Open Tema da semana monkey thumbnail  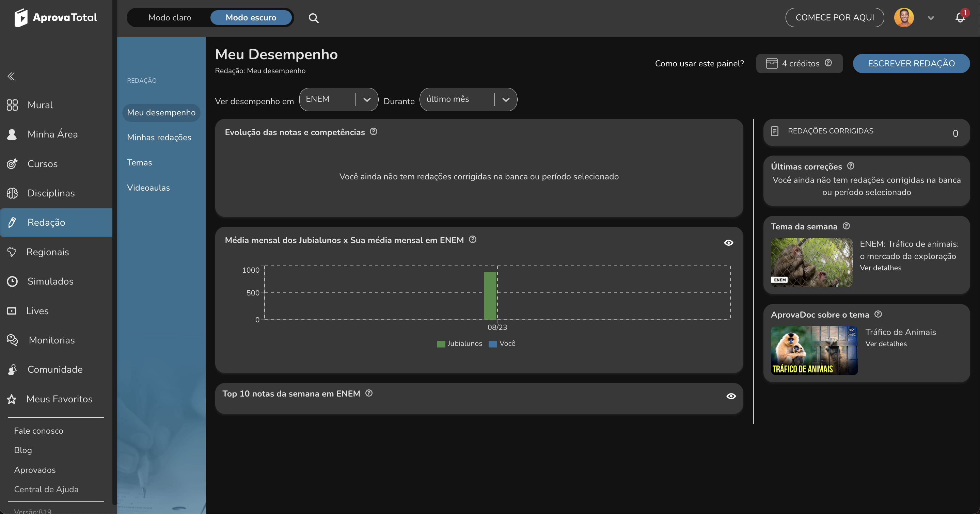(x=811, y=262)
